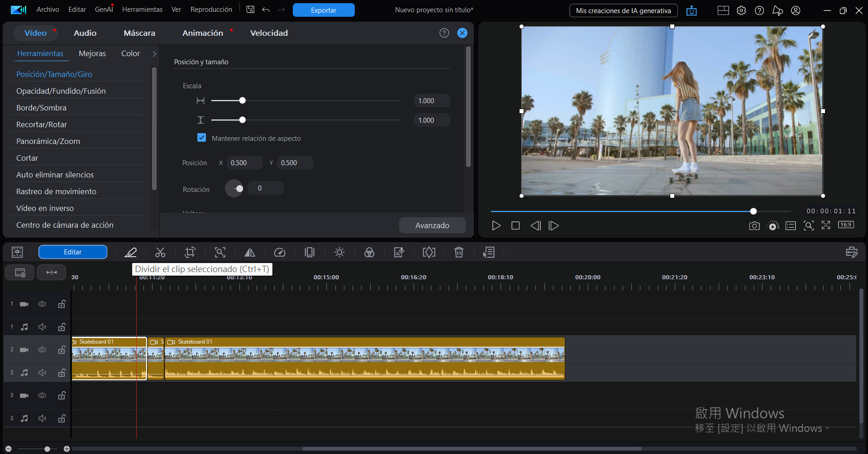Click the Posición X input field
Image resolution: width=868 pixels, height=454 pixels.
tap(244, 163)
